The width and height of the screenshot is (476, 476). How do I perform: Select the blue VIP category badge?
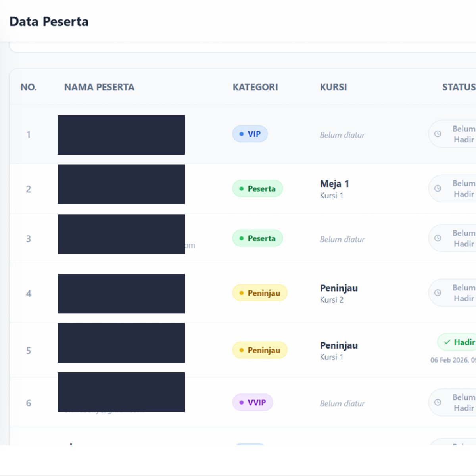tap(250, 134)
